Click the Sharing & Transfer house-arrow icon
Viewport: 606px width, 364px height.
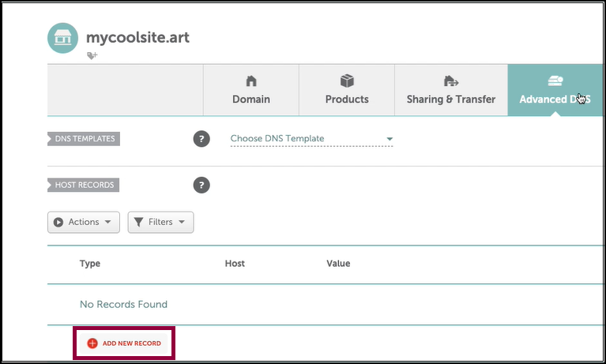coord(451,81)
